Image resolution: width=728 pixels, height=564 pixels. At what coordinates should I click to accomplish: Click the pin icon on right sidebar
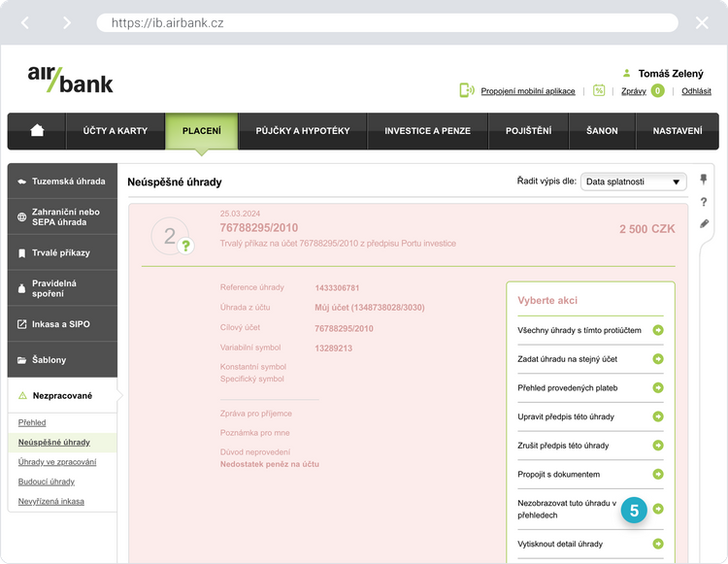tap(704, 180)
